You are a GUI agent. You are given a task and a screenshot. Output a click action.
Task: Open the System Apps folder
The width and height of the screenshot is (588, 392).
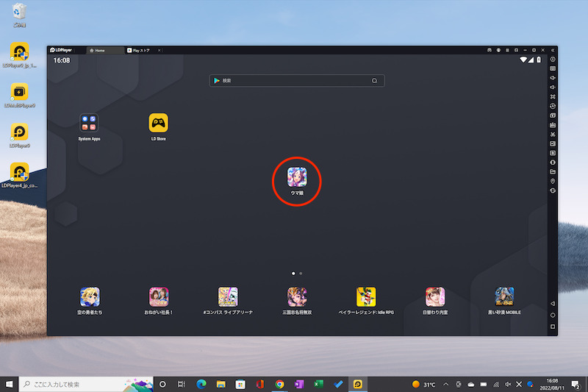coord(90,123)
